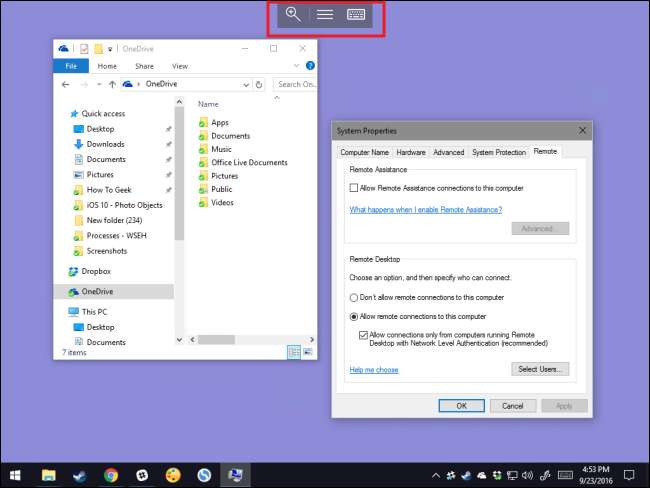Expand the address bar history dropdown
The image size is (650, 488).
pyautogui.click(x=244, y=85)
